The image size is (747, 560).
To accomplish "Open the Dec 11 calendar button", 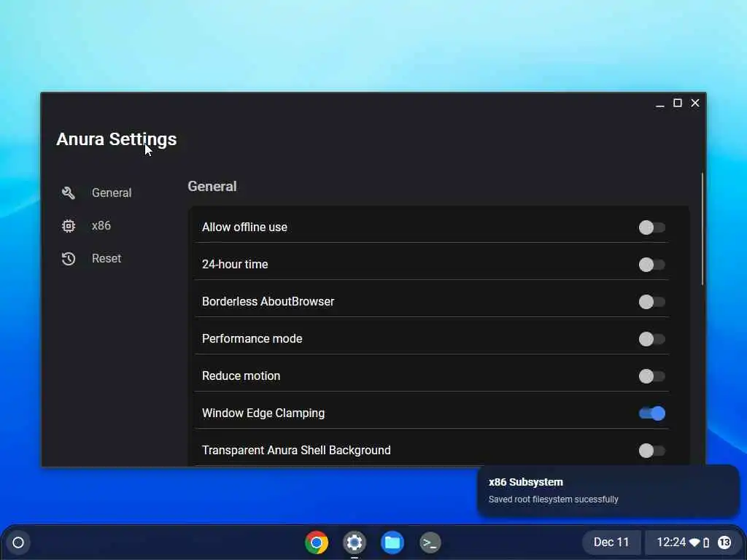I will point(611,542).
